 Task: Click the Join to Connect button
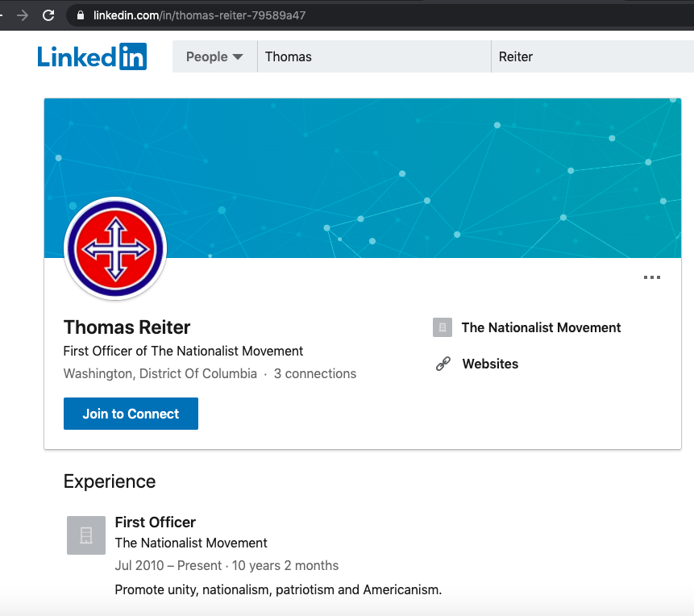pos(131,414)
